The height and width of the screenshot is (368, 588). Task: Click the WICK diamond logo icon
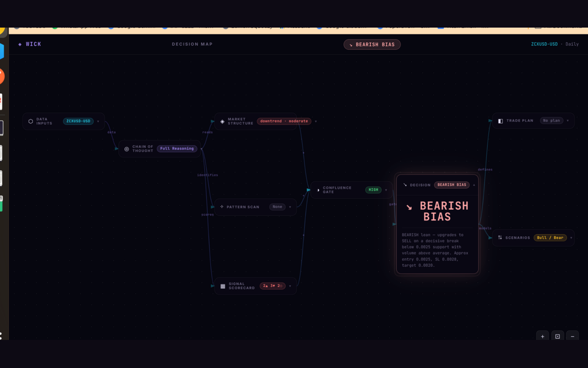tap(20, 44)
